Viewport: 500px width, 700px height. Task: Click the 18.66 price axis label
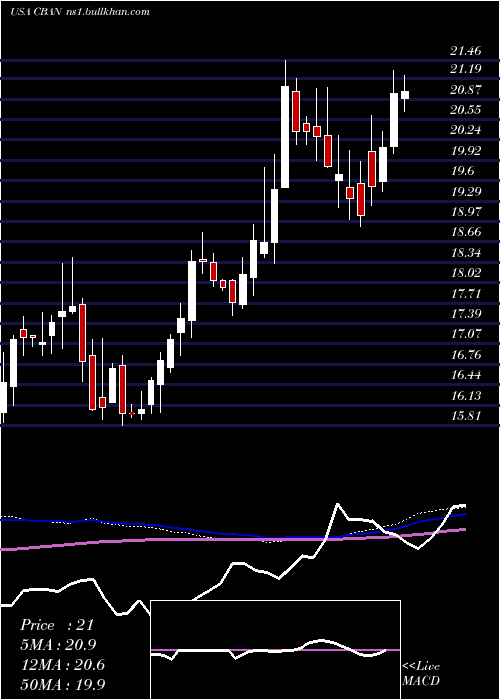[x=466, y=232]
